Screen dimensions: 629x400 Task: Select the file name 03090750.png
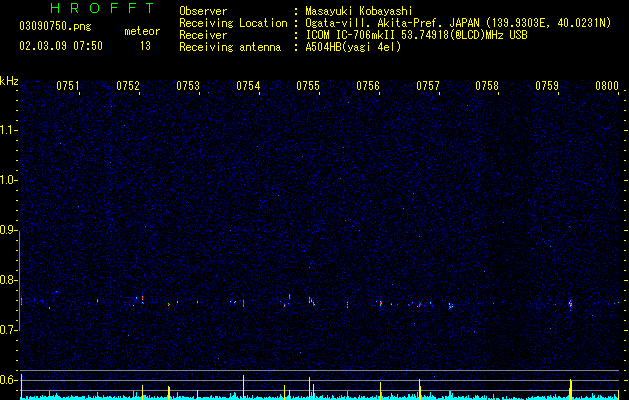pyautogui.click(x=55, y=26)
